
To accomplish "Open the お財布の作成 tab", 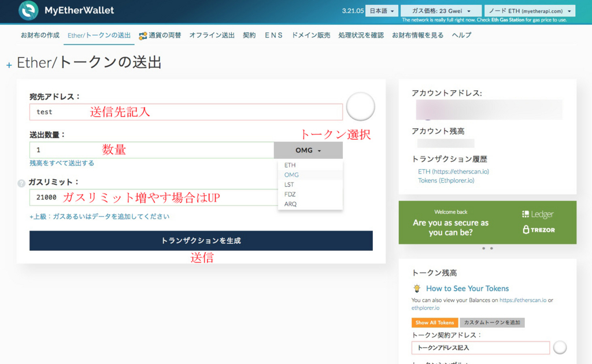I will (40, 35).
